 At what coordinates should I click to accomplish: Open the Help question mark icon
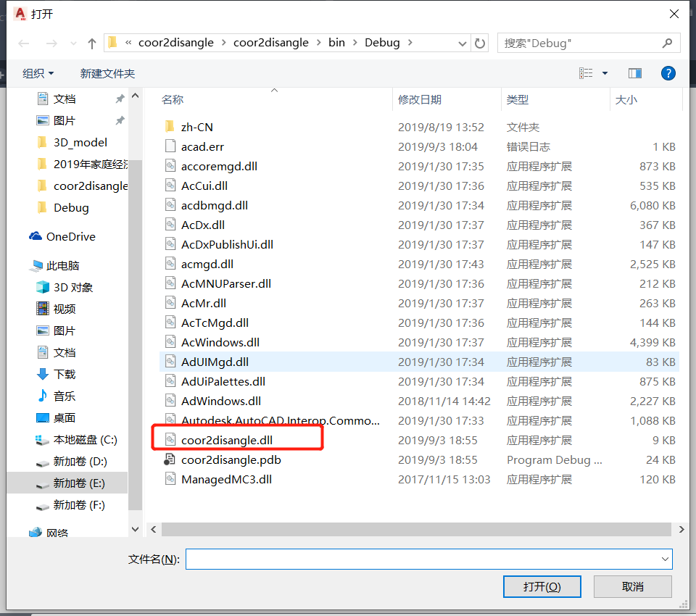tap(668, 72)
